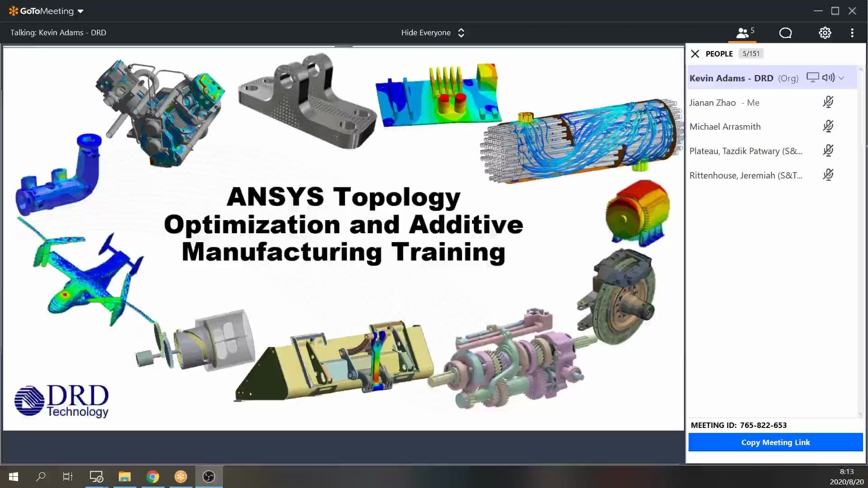Click the screen sharing icon next to Kevin Adams
Screen dimensions: 868x488
click(812, 77)
